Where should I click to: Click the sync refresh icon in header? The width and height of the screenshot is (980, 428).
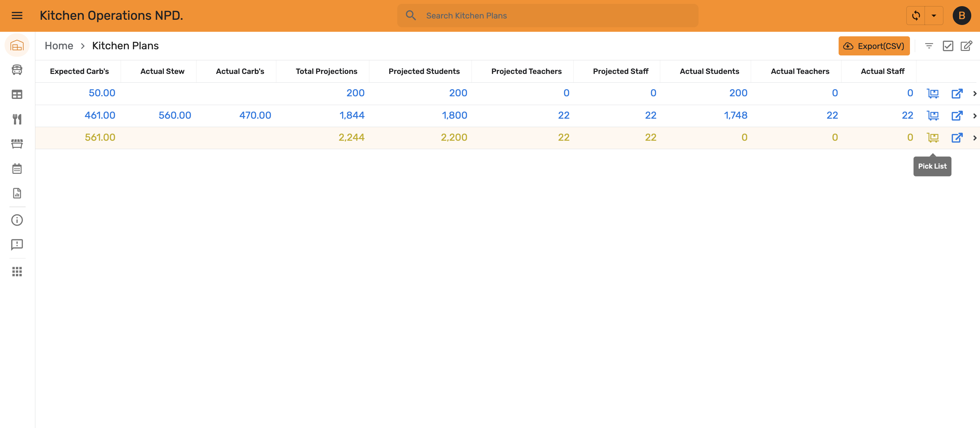click(x=916, y=16)
